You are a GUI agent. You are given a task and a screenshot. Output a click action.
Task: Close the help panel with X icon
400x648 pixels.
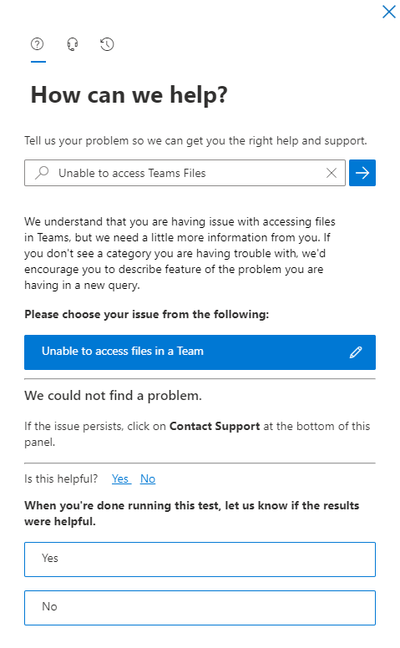coord(389,12)
